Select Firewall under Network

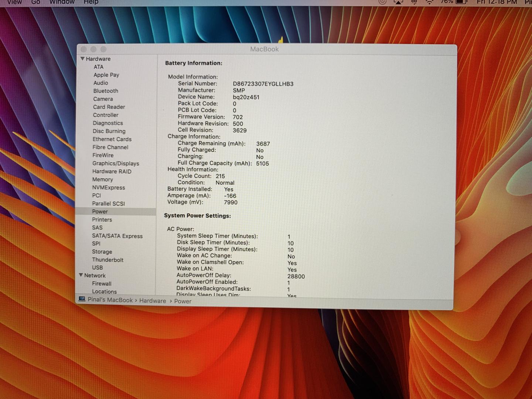(102, 284)
